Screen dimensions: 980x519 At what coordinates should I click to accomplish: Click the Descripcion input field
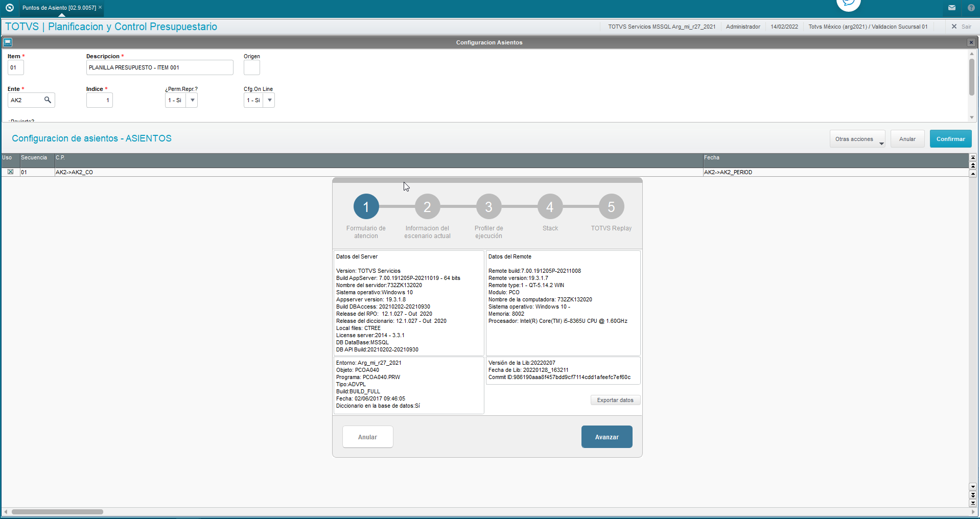click(159, 67)
